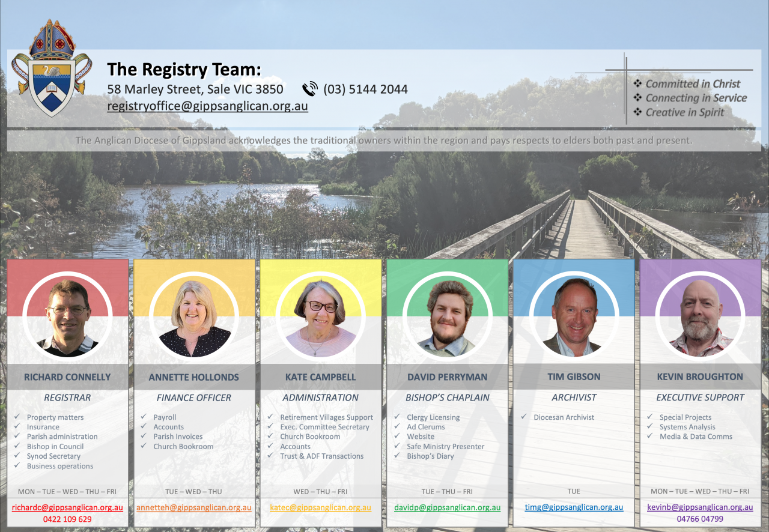Click the checkmark next to Retirement Villages Support
Image resolution: width=769 pixels, height=532 pixels.
coord(270,417)
